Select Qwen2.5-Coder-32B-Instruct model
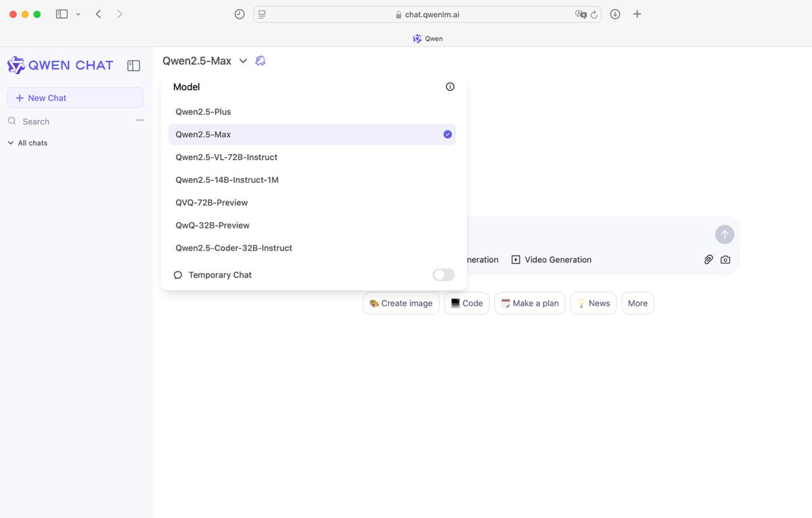This screenshot has width=812, height=518. click(x=233, y=248)
